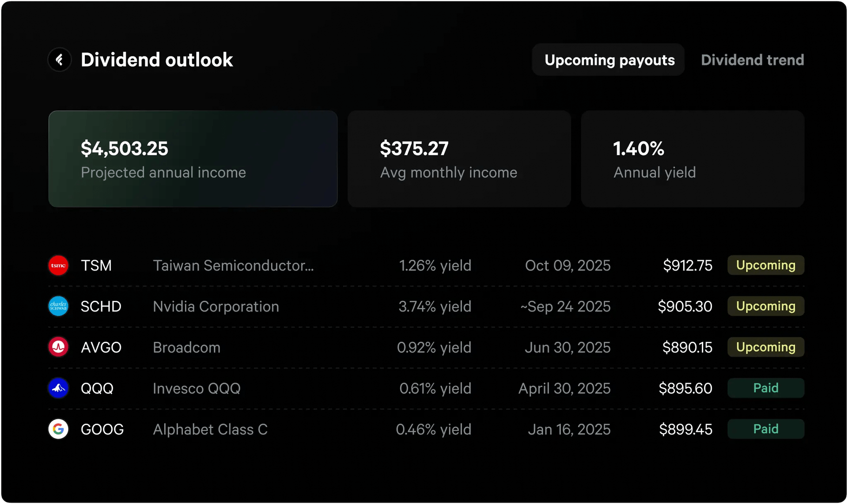848x504 pixels.
Task: Click the Upcoming badge on SCHD row
Action: [765, 306]
